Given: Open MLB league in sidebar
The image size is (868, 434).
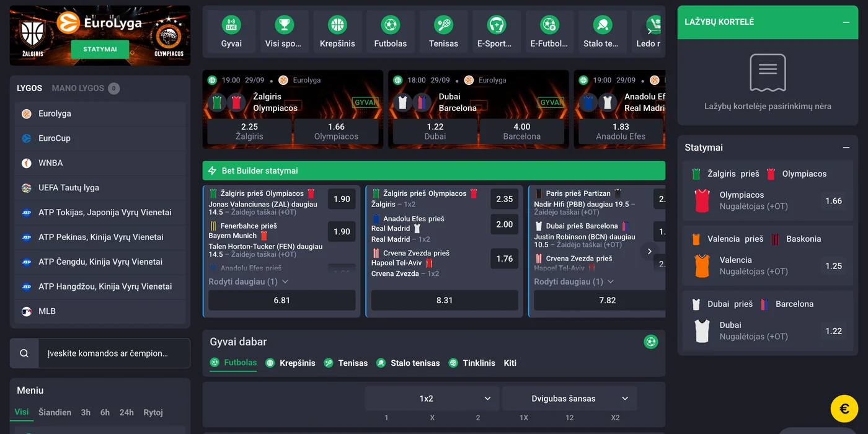Looking at the screenshot, I should 100,311.
